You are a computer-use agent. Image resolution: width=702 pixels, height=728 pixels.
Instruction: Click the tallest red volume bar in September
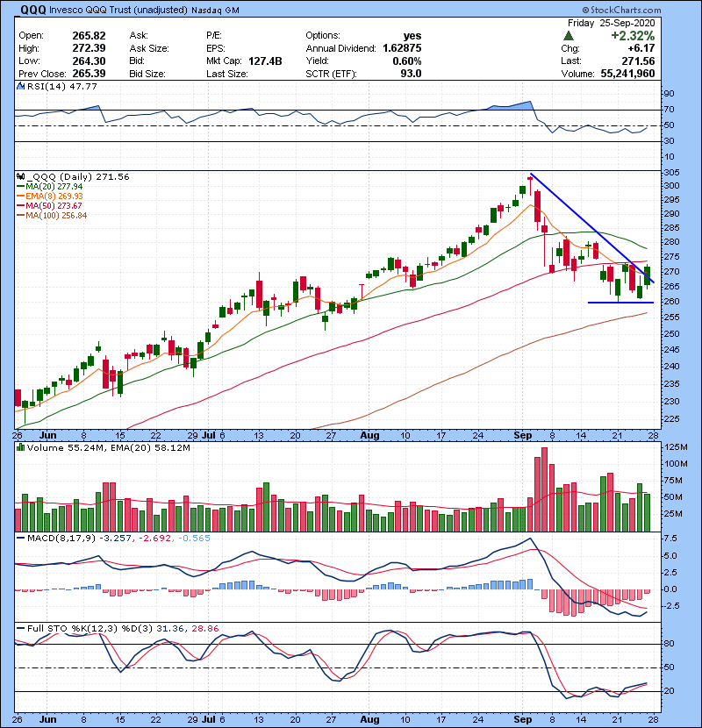(x=545, y=489)
